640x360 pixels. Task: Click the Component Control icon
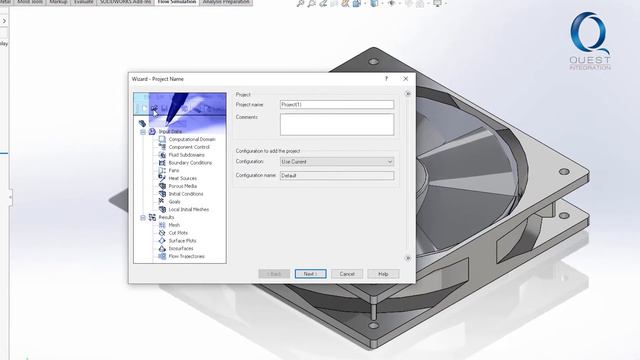click(x=162, y=147)
